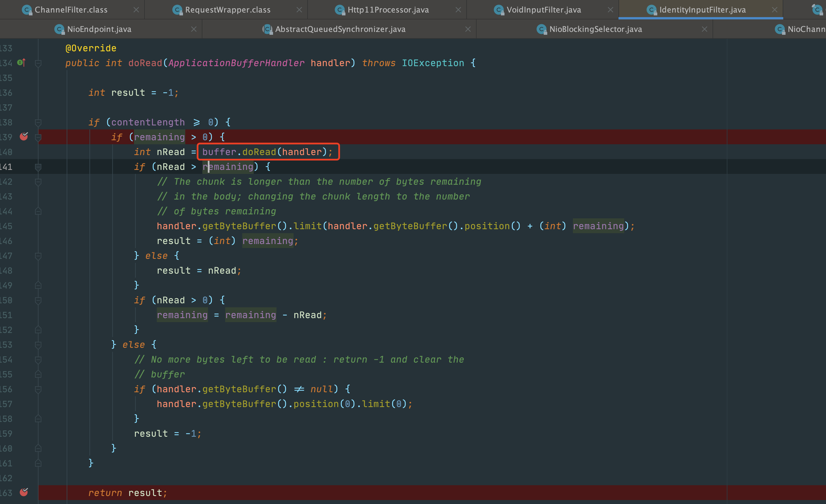Close the IdentityInputFilter.java tab

(x=774, y=10)
